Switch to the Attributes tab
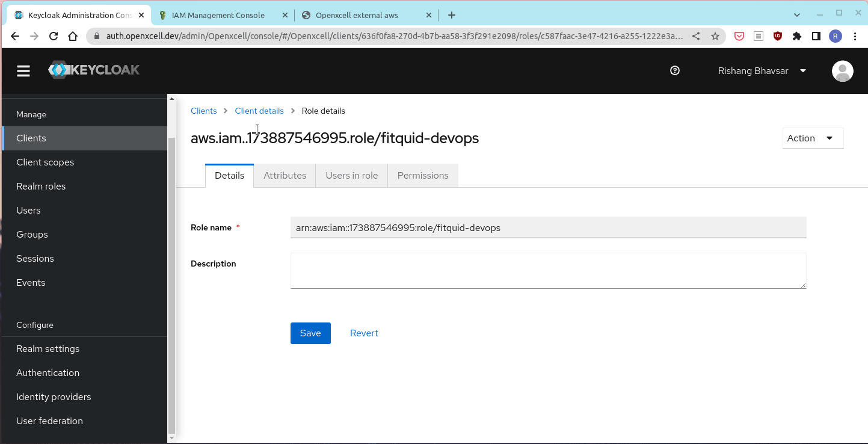The image size is (868, 444). click(x=285, y=176)
